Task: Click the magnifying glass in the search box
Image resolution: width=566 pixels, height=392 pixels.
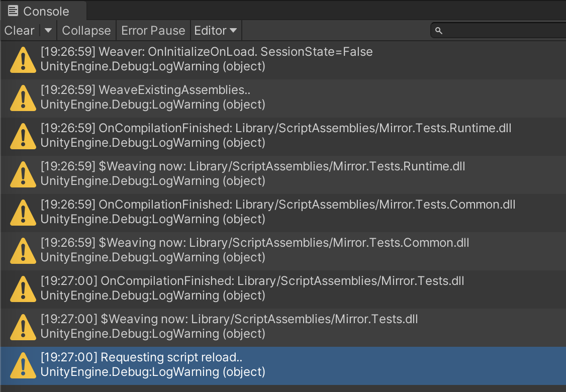Action: 438,31
